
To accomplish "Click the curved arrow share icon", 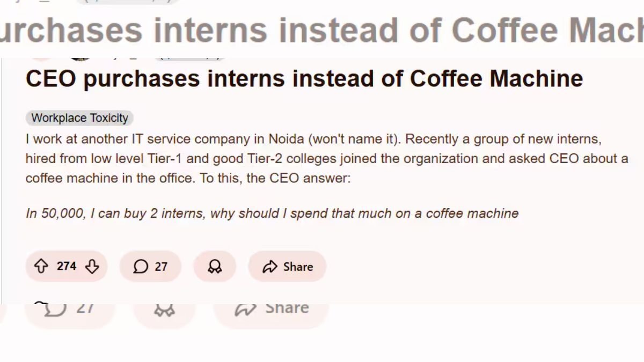I will pos(269,267).
